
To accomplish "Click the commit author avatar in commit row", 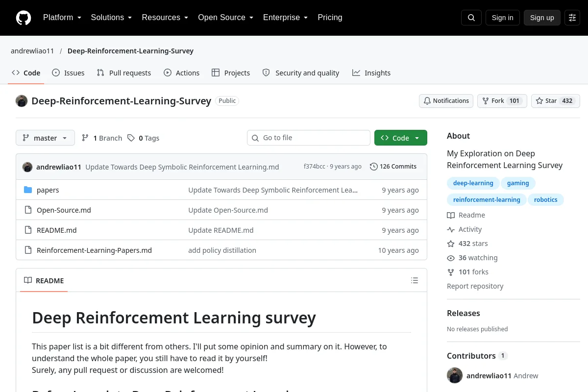I will point(27,167).
